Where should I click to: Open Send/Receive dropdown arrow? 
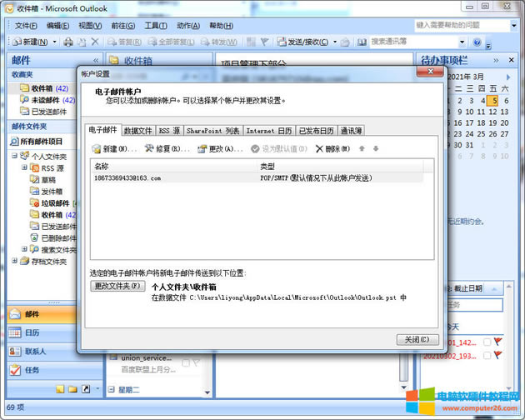click(335, 42)
